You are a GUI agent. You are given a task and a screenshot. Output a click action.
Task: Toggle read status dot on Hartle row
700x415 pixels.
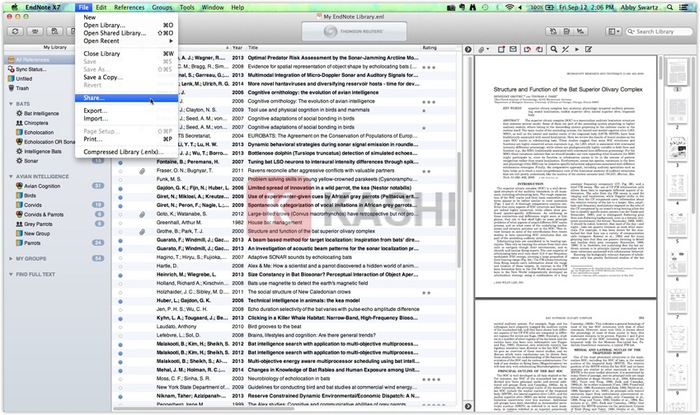click(x=120, y=266)
